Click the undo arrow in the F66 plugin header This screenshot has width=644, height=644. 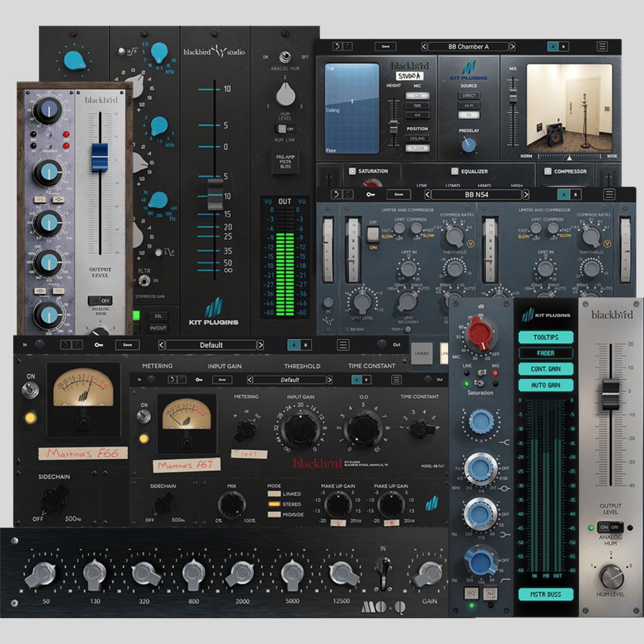pos(65,345)
